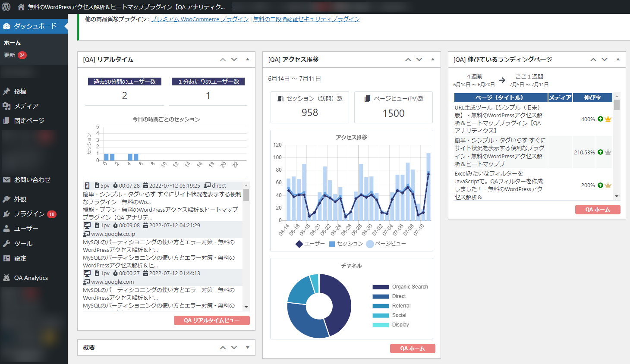
Task: Collapse the [QA] アクセス推移 widget
Action: [432, 60]
